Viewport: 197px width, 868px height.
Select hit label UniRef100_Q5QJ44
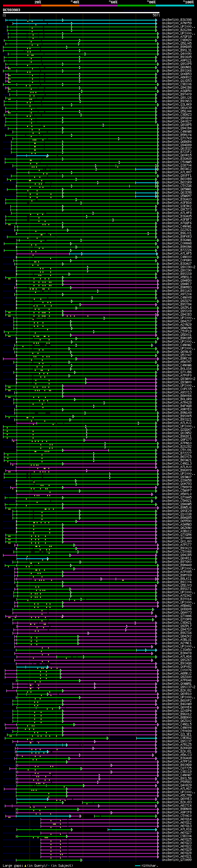point(177,111)
